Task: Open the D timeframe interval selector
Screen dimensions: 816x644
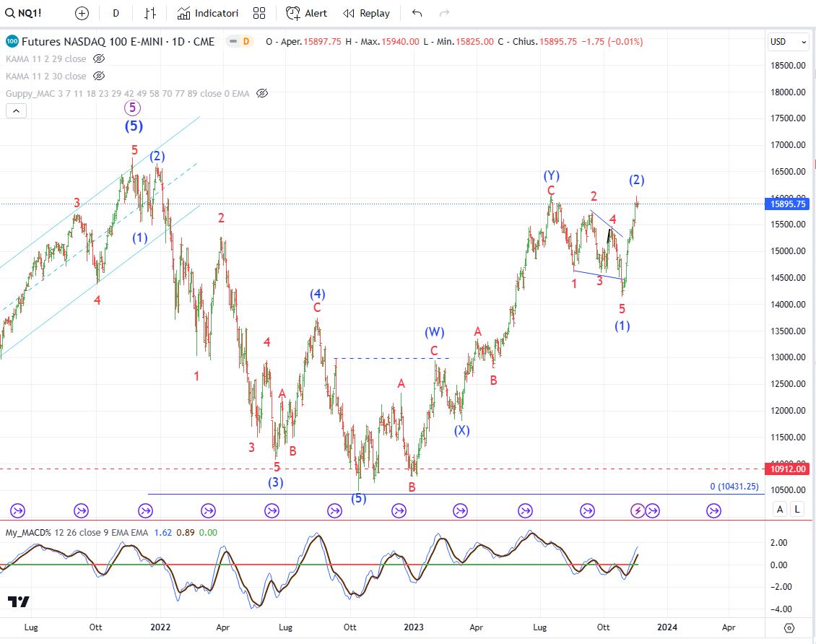Action: click(116, 14)
